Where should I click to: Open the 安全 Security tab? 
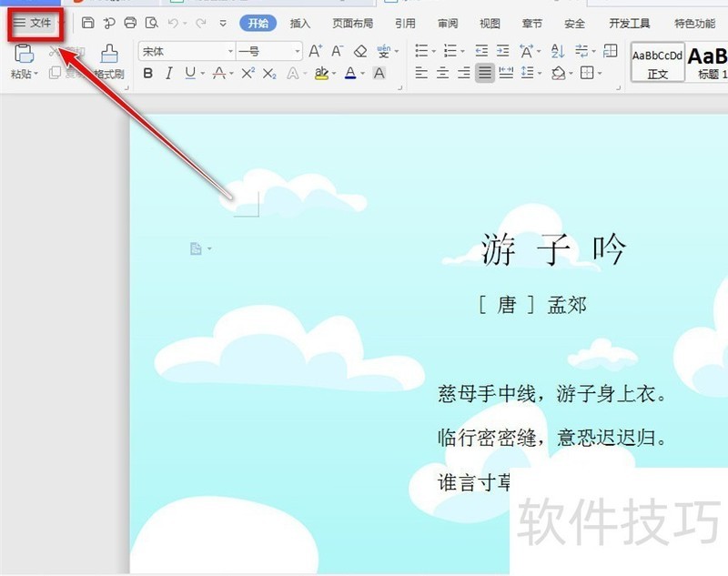[574, 24]
